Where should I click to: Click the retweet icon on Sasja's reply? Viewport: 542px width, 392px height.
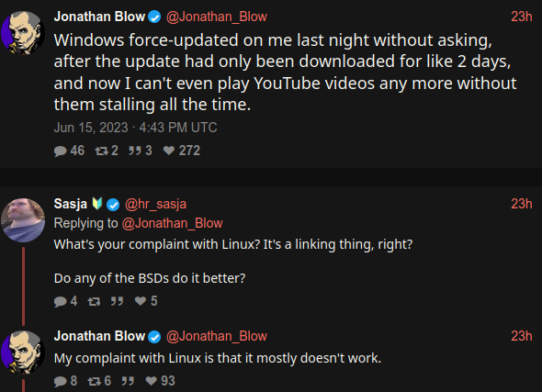pos(94,301)
